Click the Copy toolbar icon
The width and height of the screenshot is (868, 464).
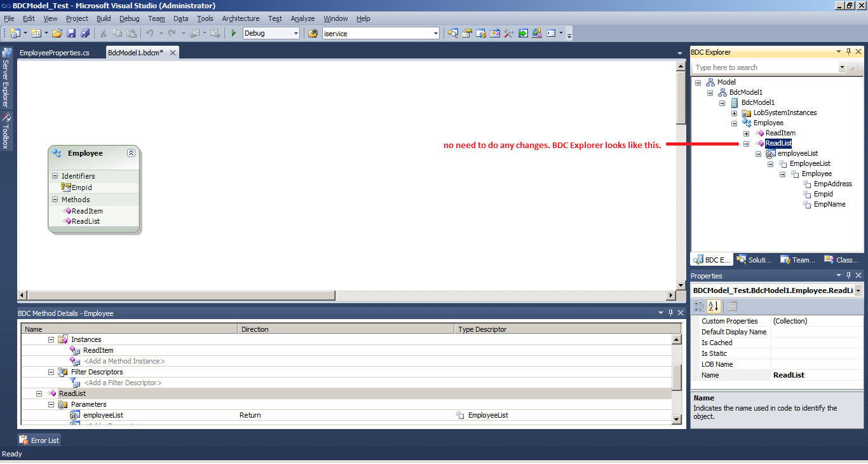tap(117, 33)
